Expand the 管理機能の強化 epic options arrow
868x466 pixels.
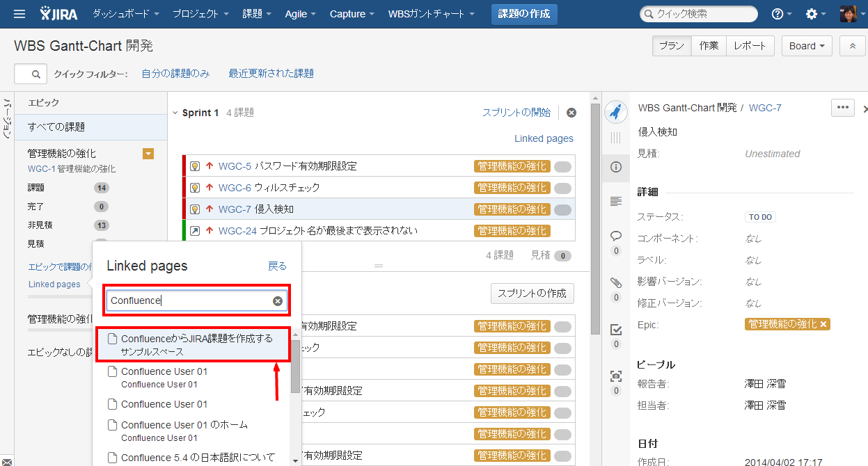tap(148, 154)
